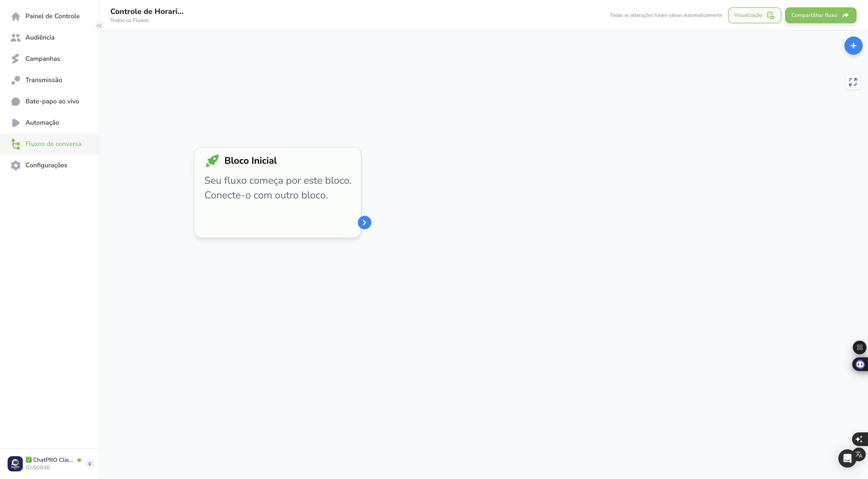The height and width of the screenshot is (479, 868).
Task: Select the Bloco Inicial card title
Action: [250, 161]
